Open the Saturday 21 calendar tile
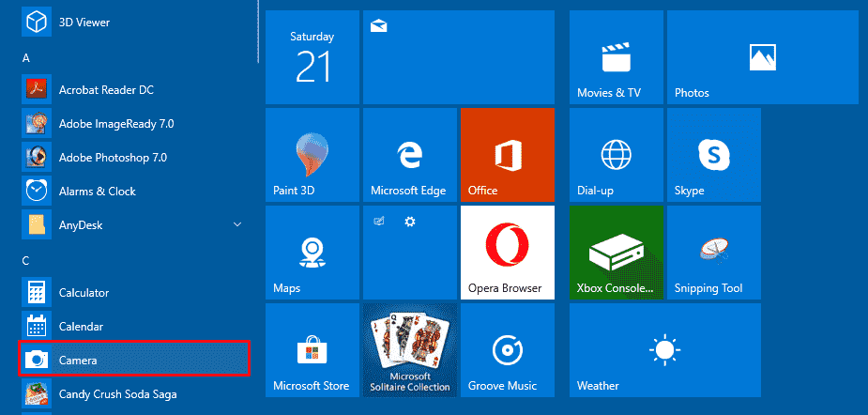Image resolution: width=868 pixels, height=415 pixels. click(x=312, y=57)
